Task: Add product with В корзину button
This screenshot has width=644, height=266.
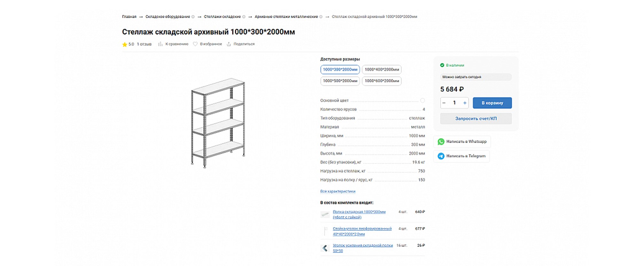Action: pyautogui.click(x=492, y=103)
